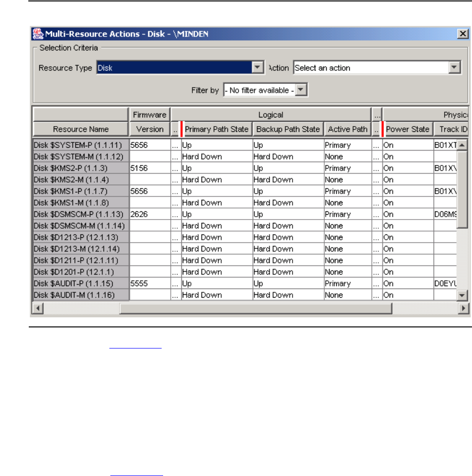Click power state On for $AUDIT-M

click(408, 295)
